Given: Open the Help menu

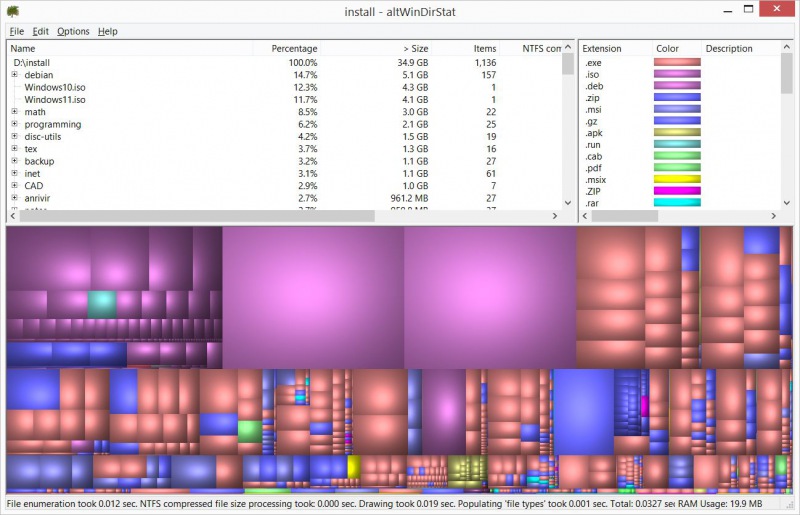Looking at the screenshot, I should 107,31.
